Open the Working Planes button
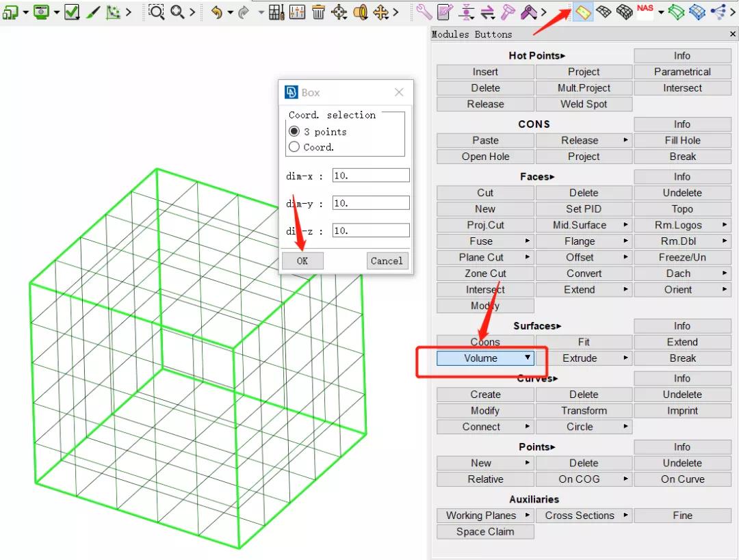The image size is (739, 560). [485, 516]
